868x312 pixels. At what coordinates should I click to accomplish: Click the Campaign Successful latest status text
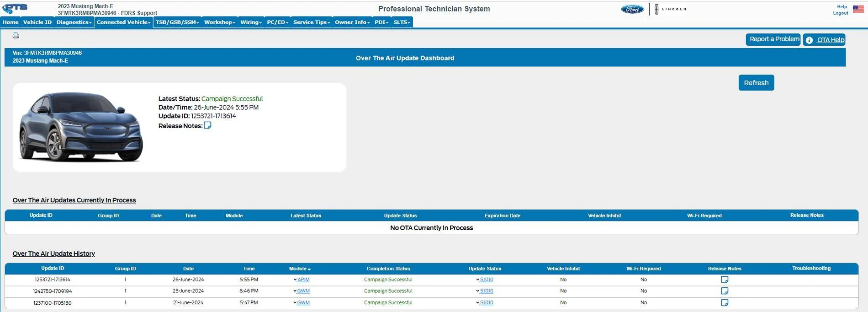point(232,99)
